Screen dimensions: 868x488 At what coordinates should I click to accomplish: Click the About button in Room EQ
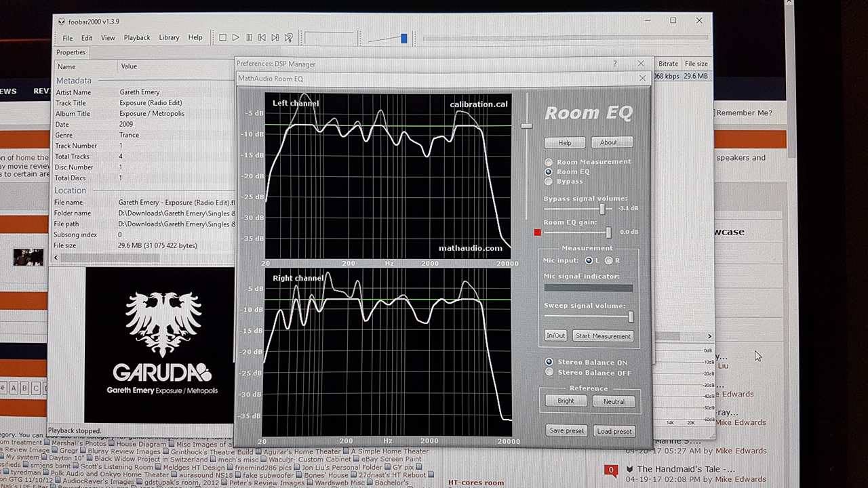pyautogui.click(x=612, y=142)
